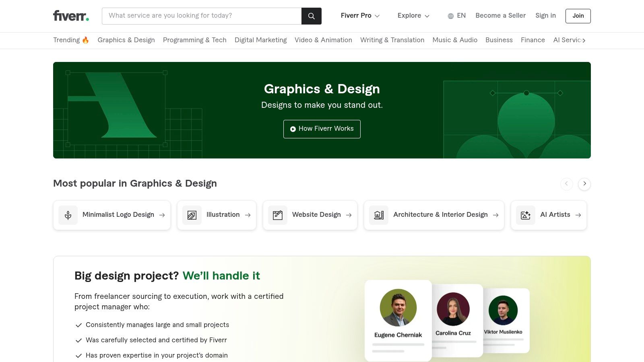Click Carolina Cruz's profile photo
The width and height of the screenshot is (644, 362).
[453, 309]
